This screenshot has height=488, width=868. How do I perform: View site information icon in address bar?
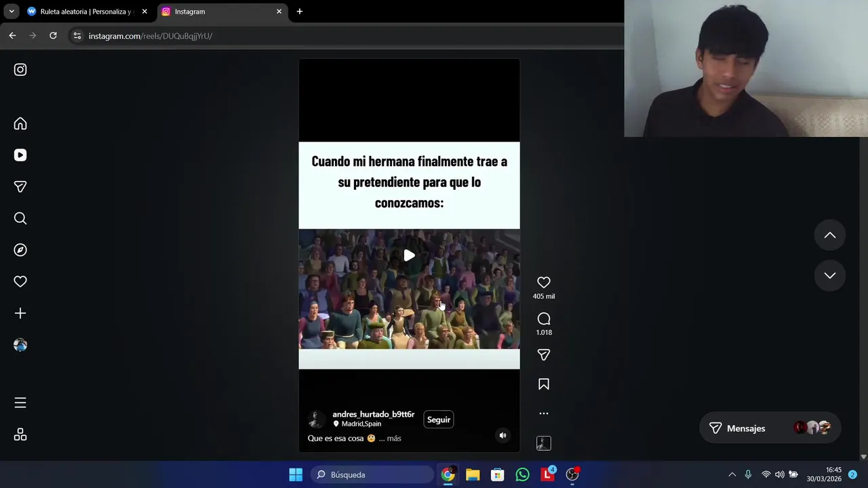tap(77, 36)
